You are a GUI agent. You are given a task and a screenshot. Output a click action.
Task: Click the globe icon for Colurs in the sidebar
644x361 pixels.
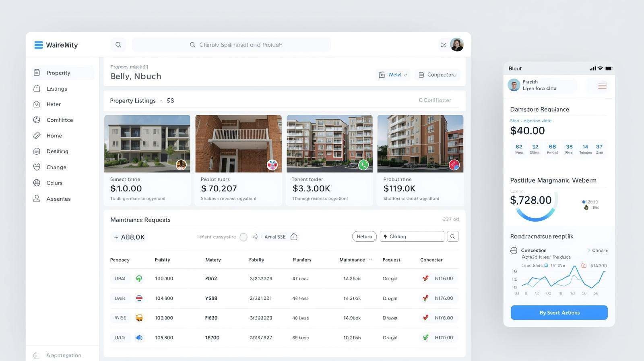pyautogui.click(x=37, y=183)
